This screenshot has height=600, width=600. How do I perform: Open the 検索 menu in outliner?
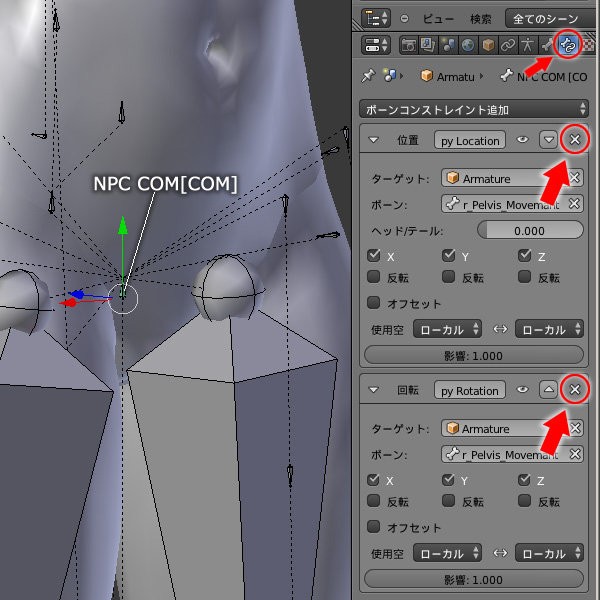[481, 19]
